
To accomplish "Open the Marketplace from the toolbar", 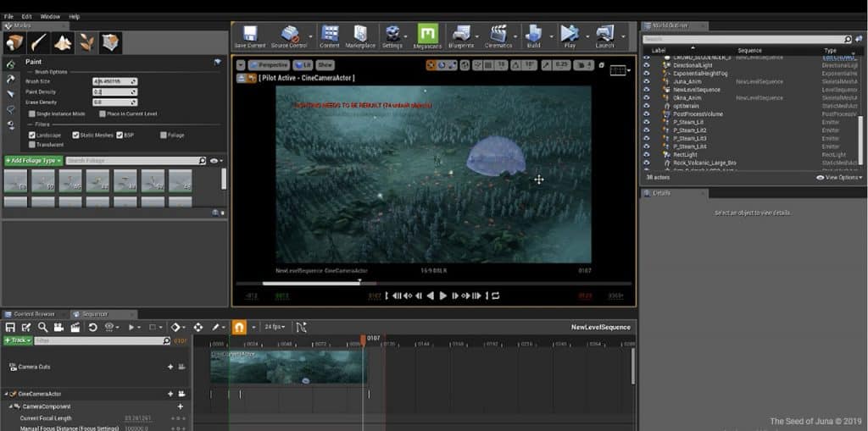I will pyautogui.click(x=360, y=36).
